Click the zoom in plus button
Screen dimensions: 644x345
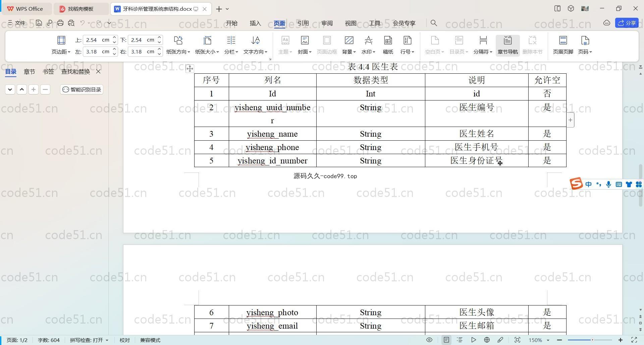click(620, 340)
